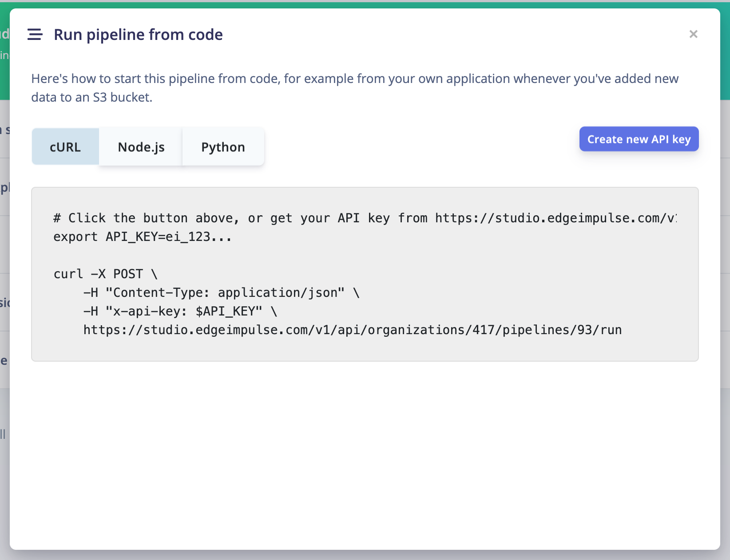Image resolution: width=730 pixels, height=560 pixels.
Task: Switch to the Node.js tab
Action: [141, 147]
